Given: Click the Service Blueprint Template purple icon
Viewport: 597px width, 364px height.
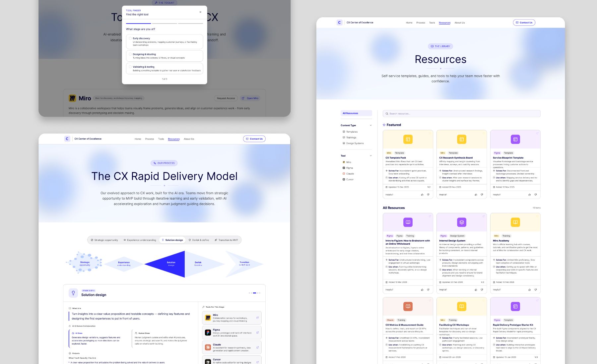Looking at the screenshot, I should click(x=515, y=140).
